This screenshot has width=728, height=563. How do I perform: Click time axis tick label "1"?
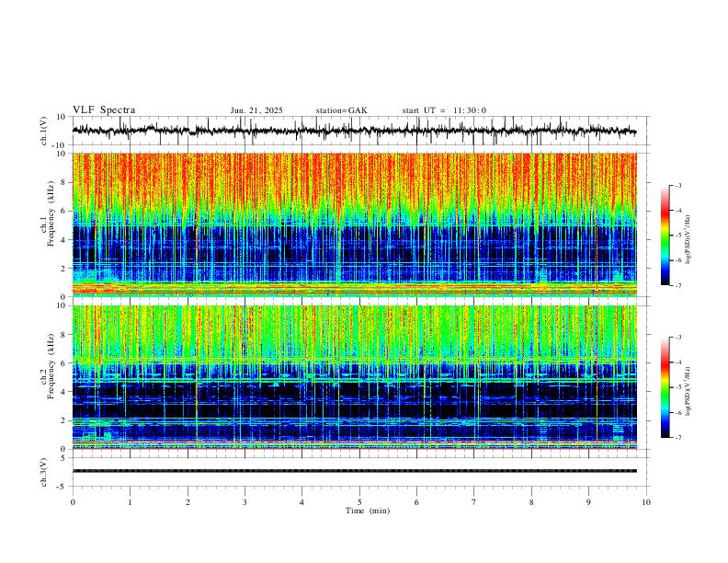(x=130, y=502)
